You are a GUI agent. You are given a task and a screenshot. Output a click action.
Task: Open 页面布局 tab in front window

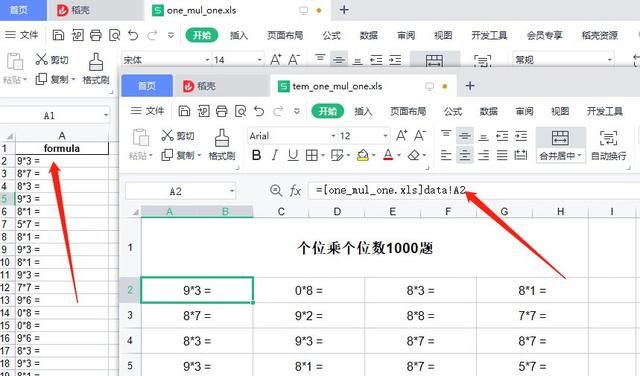(408, 111)
